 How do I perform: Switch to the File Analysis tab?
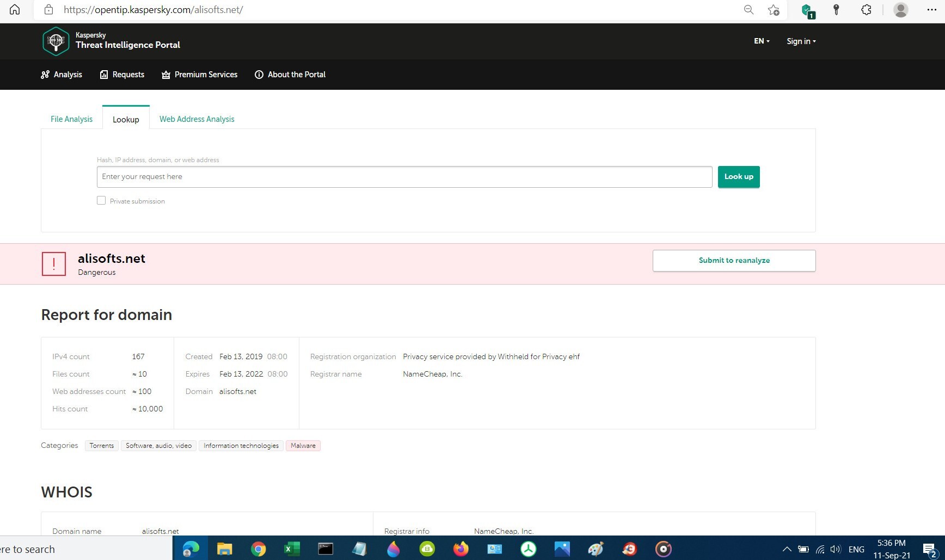71,119
